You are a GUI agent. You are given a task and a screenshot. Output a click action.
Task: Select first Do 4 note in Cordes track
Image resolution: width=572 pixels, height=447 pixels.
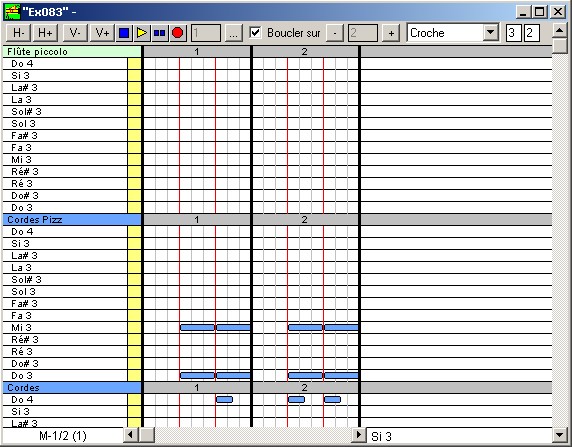pyautogui.click(x=224, y=400)
